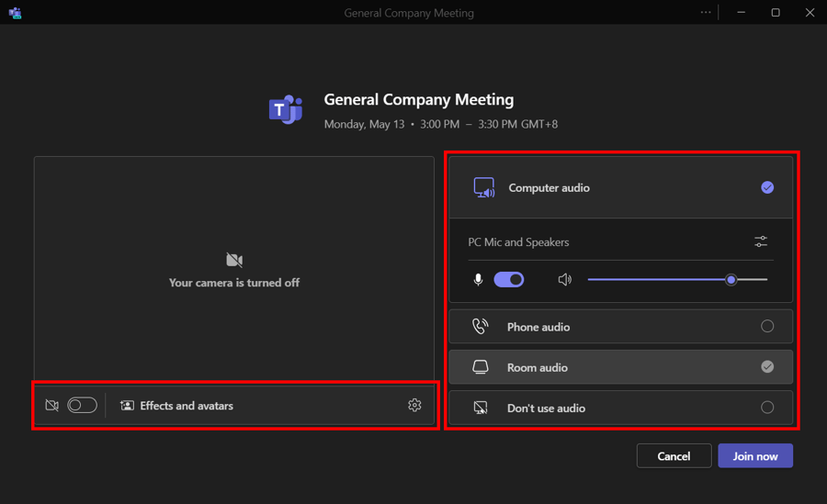Choose Room audio option row
Screen dimensions: 827x504
621,367
